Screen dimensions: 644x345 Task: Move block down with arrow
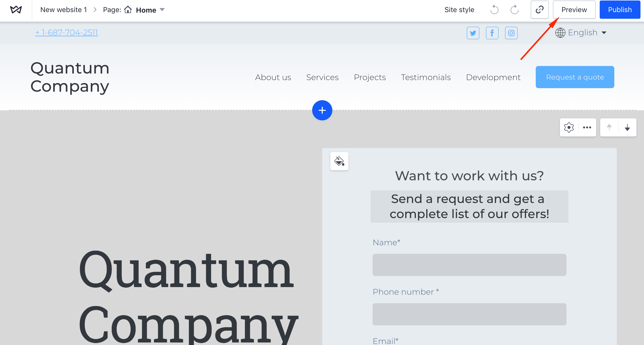coord(627,127)
